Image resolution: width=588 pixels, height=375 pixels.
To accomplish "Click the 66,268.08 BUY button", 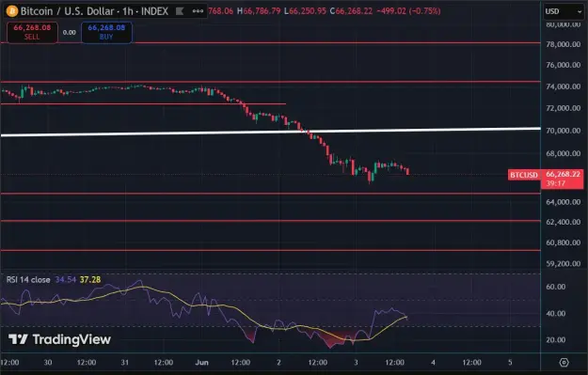I will pyautogui.click(x=106, y=32).
